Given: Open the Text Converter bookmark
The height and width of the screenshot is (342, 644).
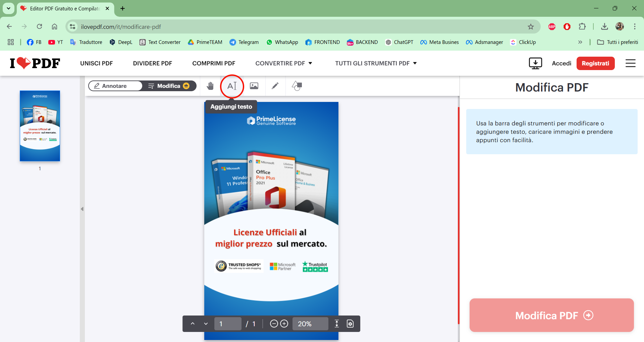Looking at the screenshot, I should point(160,42).
